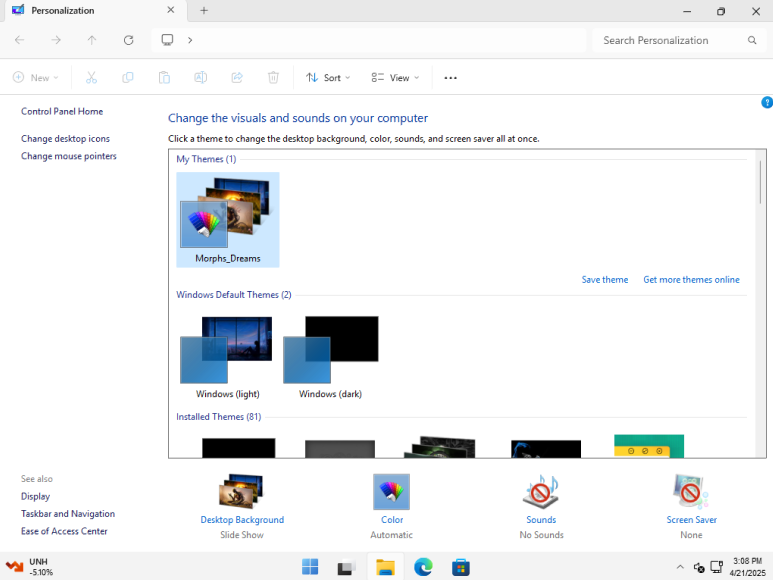
Task: Click the Windows Default Themes (2) heading
Action: tap(234, 295)
